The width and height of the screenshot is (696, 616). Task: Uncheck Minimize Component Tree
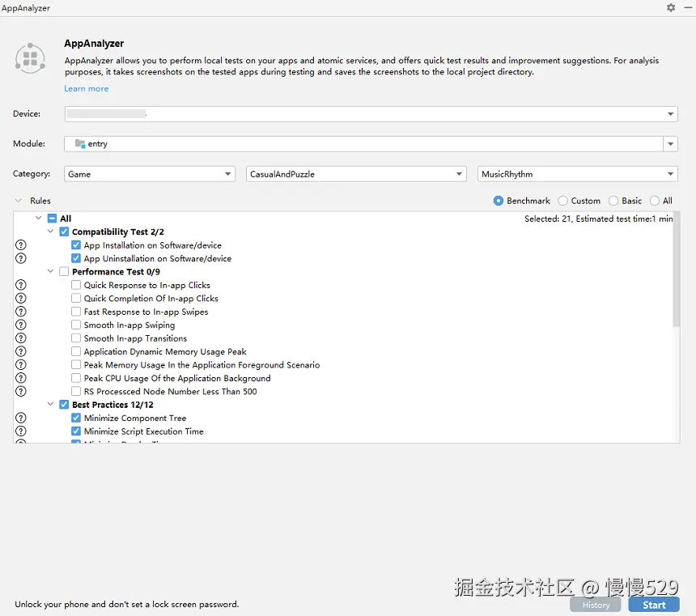coord(76,418)
